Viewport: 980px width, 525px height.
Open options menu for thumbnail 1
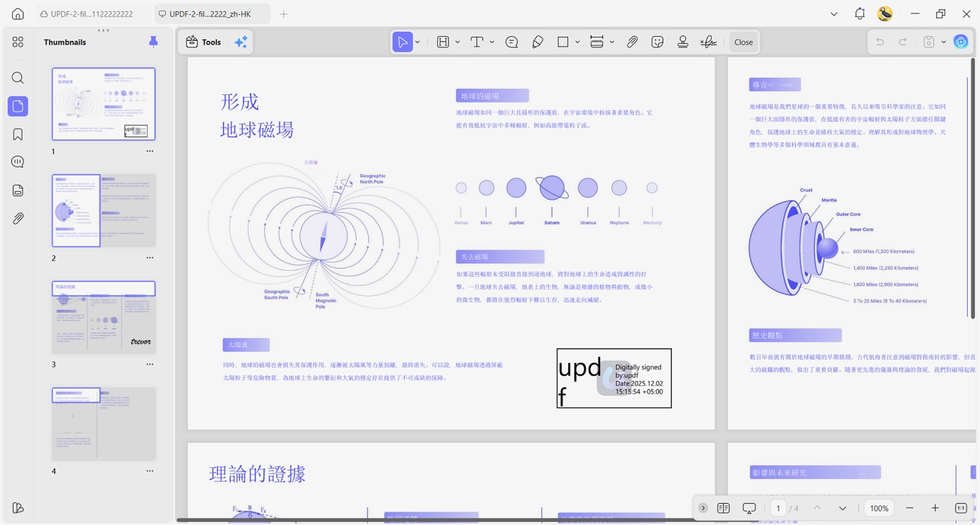pos(150,152)
